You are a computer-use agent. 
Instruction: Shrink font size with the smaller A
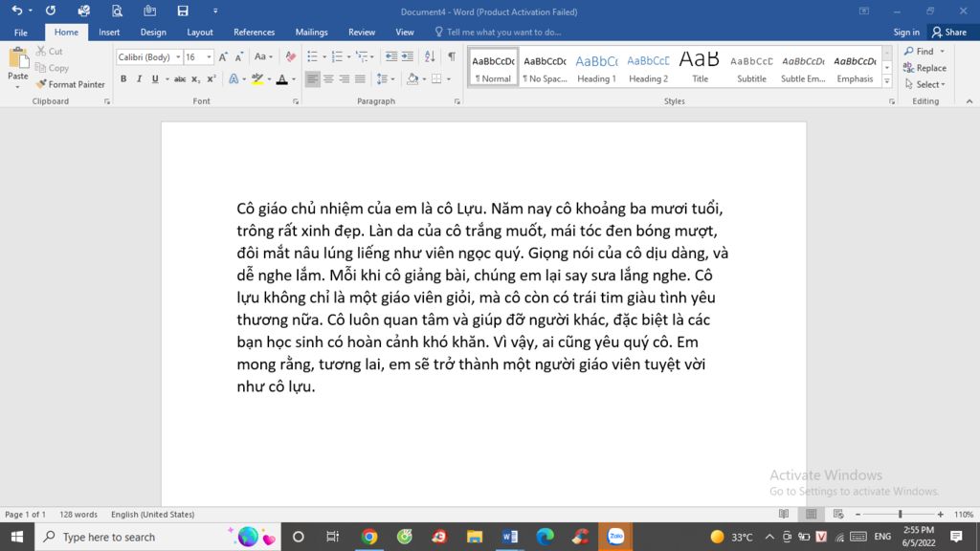[x=238, y=56]
